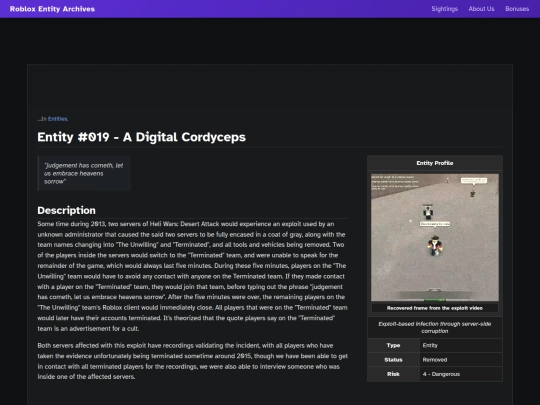Click the Type label in profile table
Image resolution: width=540 pixels, height=405 pixels.
[393, 345]
